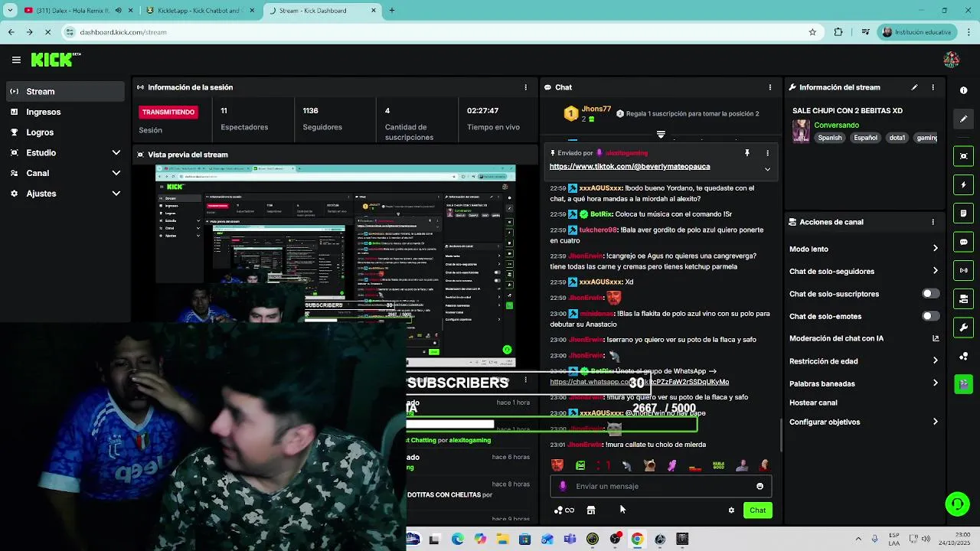This screenshot has height=551, width=980.
Task: Expand the pinned message chevron
Action: (x=767, y=169)
